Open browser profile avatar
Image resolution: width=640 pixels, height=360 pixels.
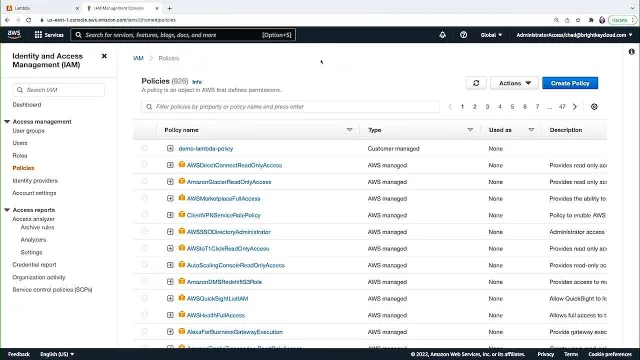coord(602,20)
